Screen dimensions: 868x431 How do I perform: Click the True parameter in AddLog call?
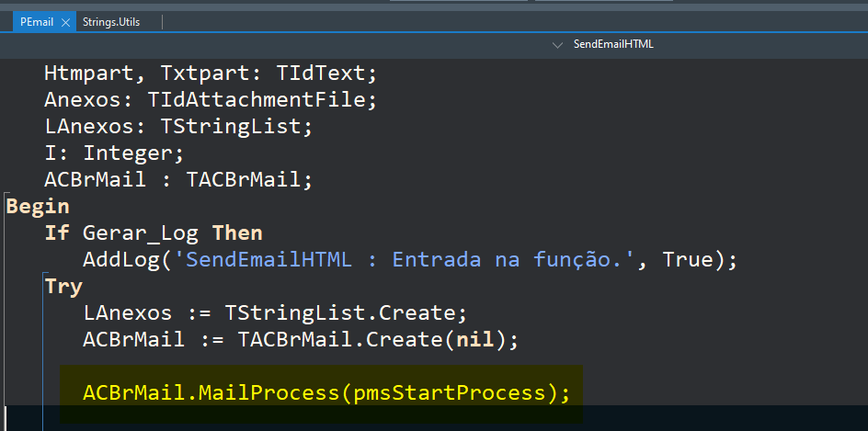(687, 259)
